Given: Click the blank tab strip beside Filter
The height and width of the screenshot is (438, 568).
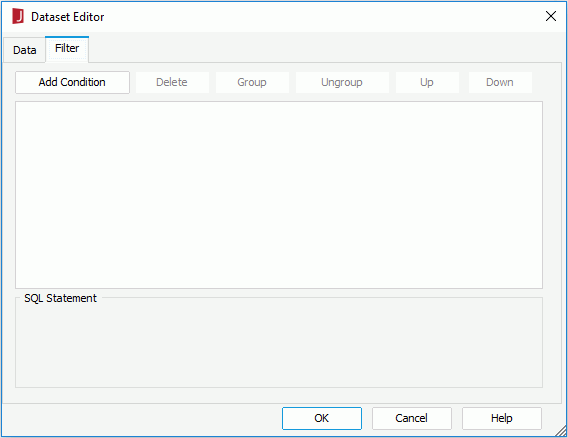Looking at the screenshot, I should coord(325,49).
